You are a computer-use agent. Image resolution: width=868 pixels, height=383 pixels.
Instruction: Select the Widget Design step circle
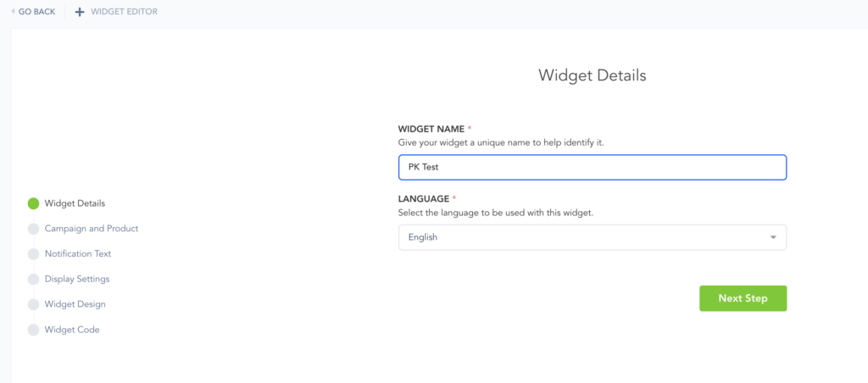tap(34, 304)
